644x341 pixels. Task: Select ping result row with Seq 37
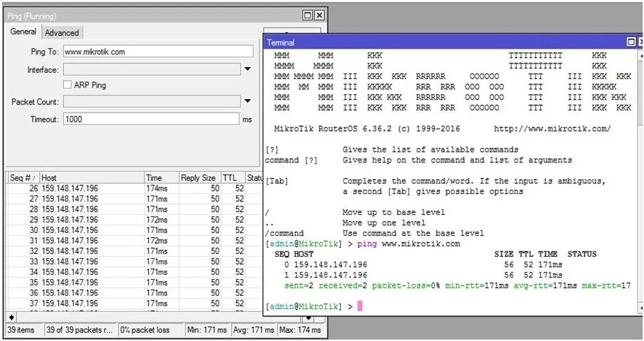click(135, 303)
